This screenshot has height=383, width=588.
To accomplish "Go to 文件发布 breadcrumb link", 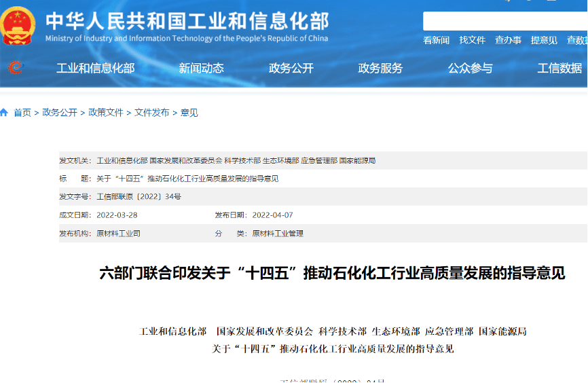I will tap(152, 113).
